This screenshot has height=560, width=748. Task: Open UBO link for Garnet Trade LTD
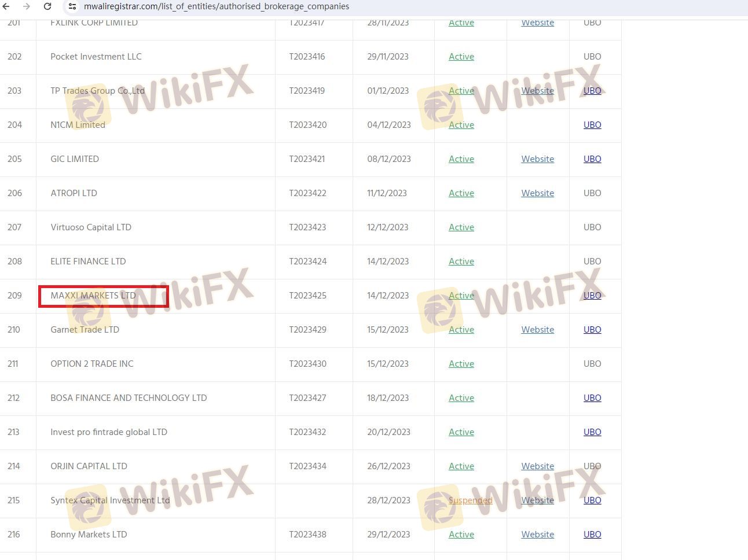(x=592, y=330)
